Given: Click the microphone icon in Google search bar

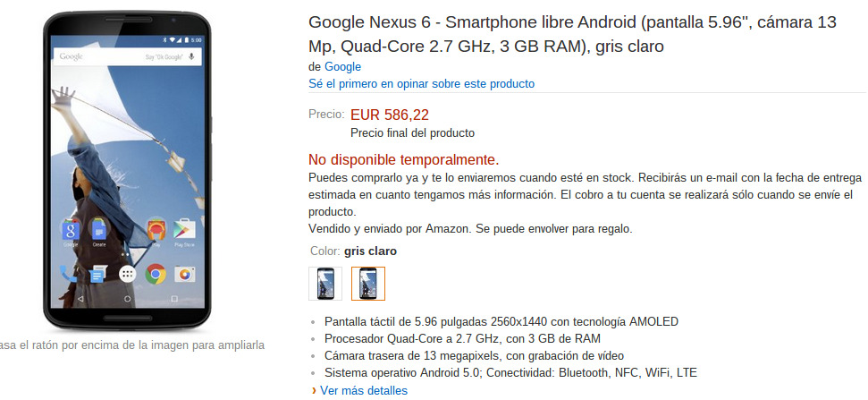Looking at the screenshot, I should (x=191, y=56).
